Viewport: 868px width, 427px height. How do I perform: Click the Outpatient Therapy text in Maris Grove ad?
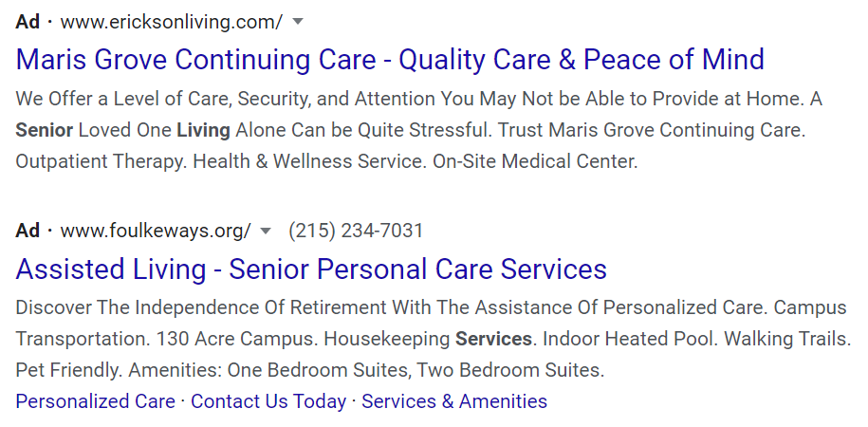pos(101,161)
